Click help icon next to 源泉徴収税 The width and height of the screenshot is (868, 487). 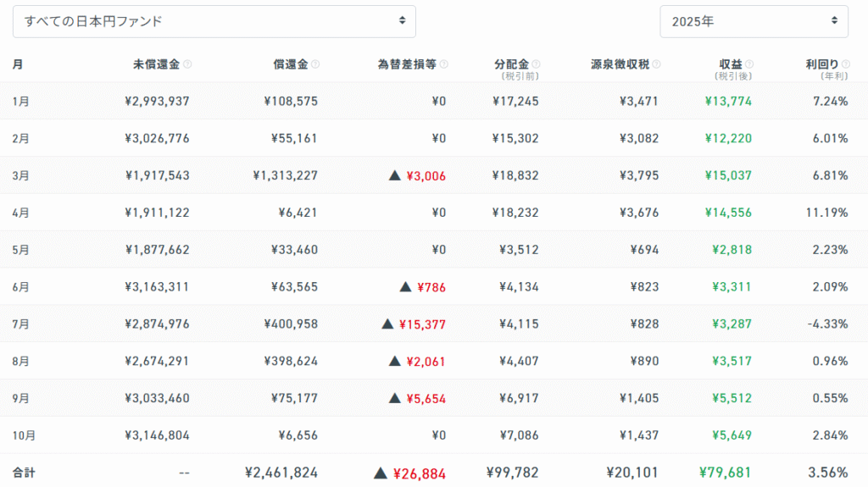pos(656,64)
